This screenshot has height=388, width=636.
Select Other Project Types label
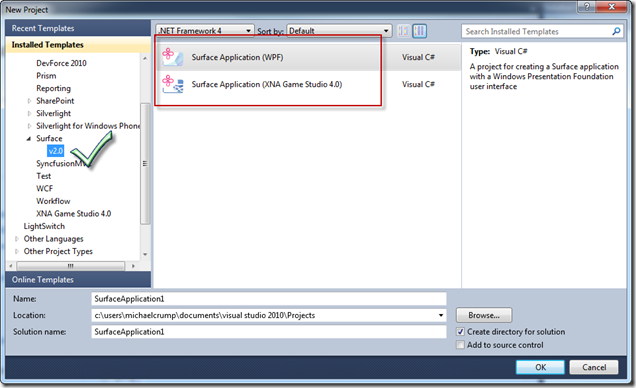58,251
